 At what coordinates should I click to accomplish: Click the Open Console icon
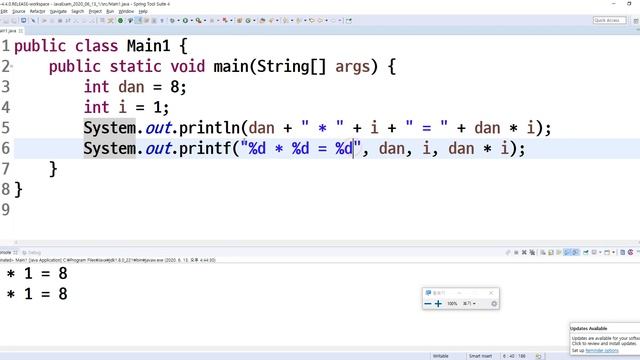[x=607, y=253]
